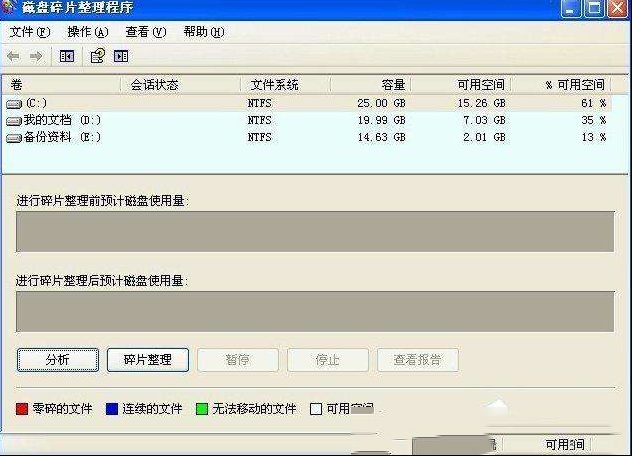Click the Back arrow toolbar icon

coord(13,56)
